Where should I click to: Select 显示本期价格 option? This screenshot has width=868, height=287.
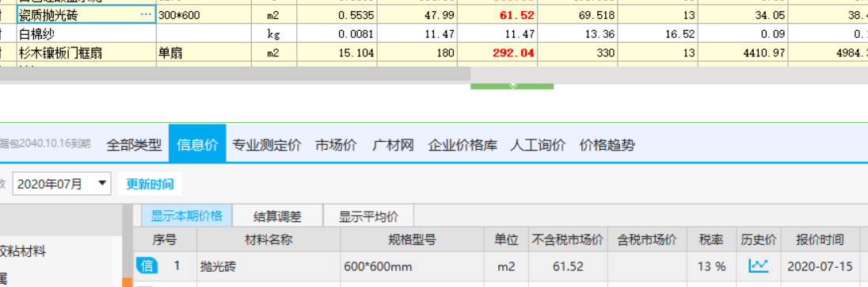[187, 216]
